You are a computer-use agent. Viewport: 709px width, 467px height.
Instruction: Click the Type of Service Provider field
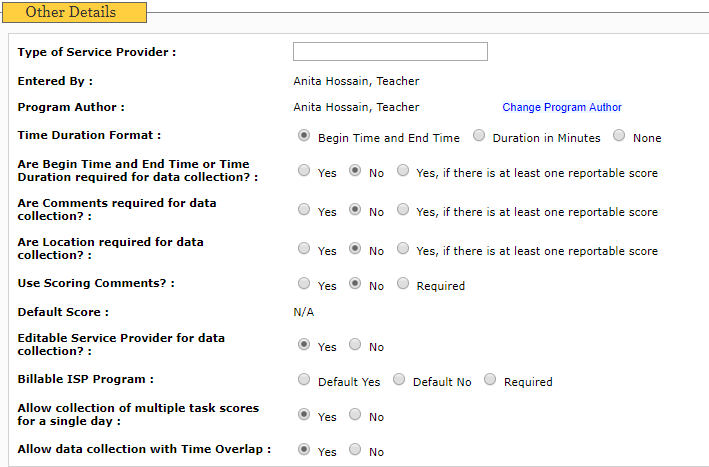[390, 52]
